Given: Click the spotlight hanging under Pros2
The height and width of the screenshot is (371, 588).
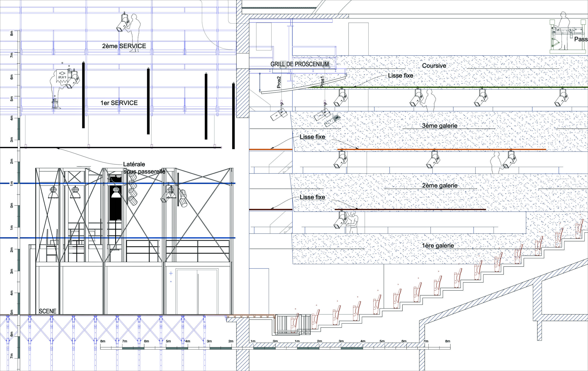Looking at the screenshot, I should 279,115.
